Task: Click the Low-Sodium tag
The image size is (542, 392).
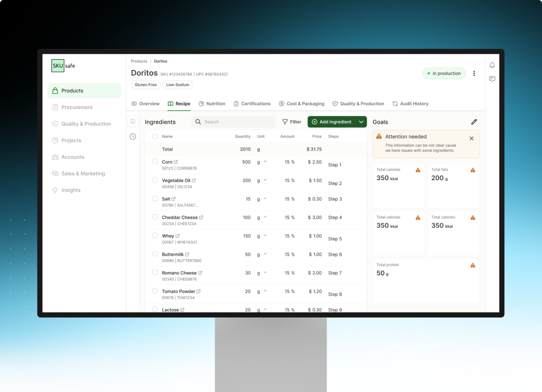Action: [x=178, y=85]
